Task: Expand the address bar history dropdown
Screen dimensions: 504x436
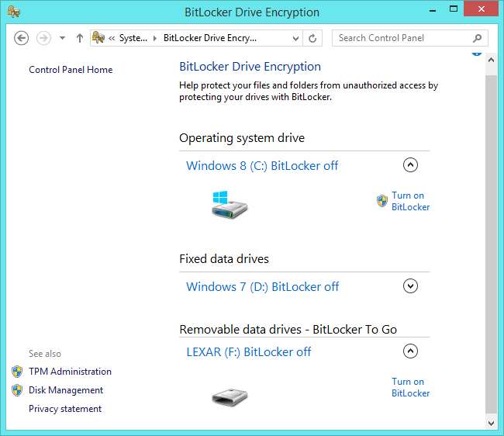Action: (295, 39)
